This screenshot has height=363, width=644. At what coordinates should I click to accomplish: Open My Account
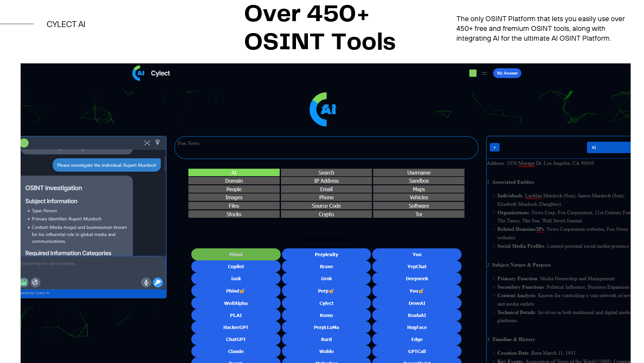point(507,73)
